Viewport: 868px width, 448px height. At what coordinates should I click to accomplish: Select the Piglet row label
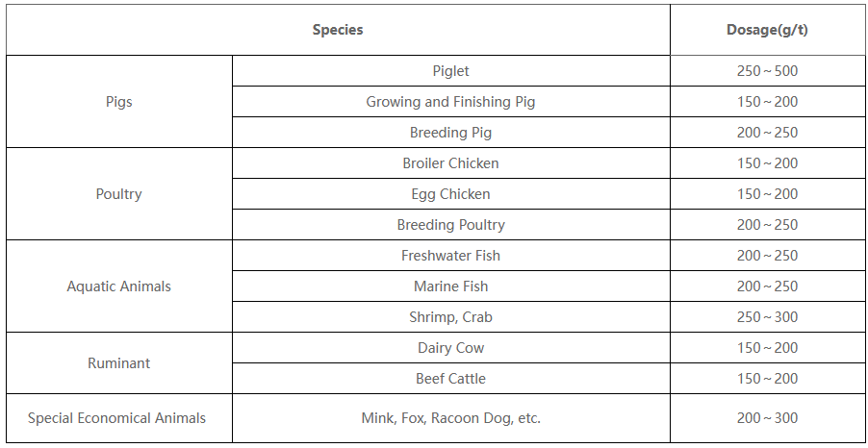tap(450, 71)
